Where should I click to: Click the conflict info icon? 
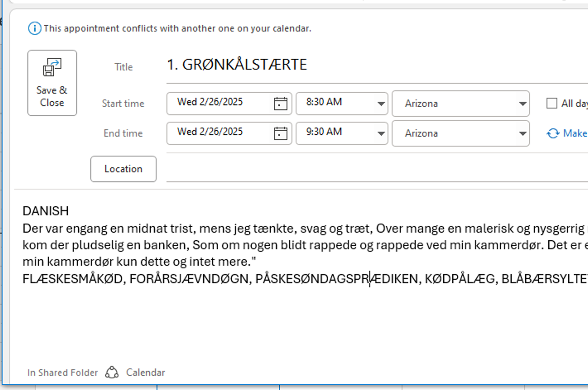pyautogui.click(x=34, y=29)
